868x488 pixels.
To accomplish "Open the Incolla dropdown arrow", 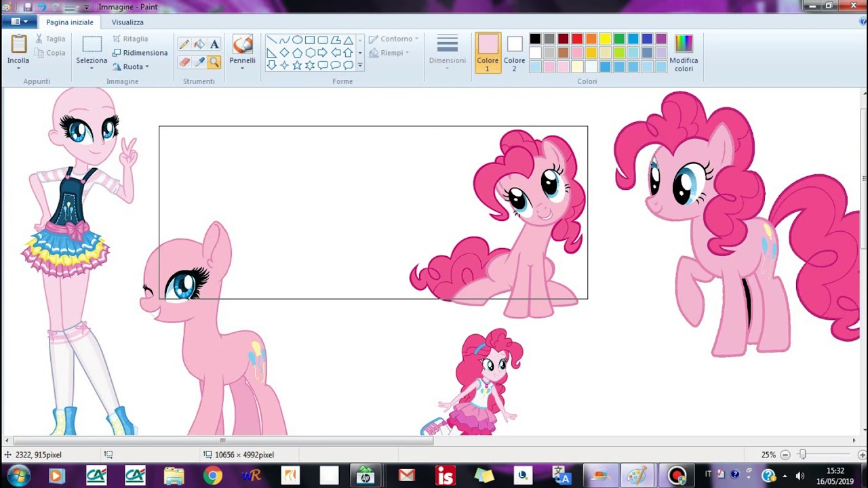I will click(x=18, y=68).
